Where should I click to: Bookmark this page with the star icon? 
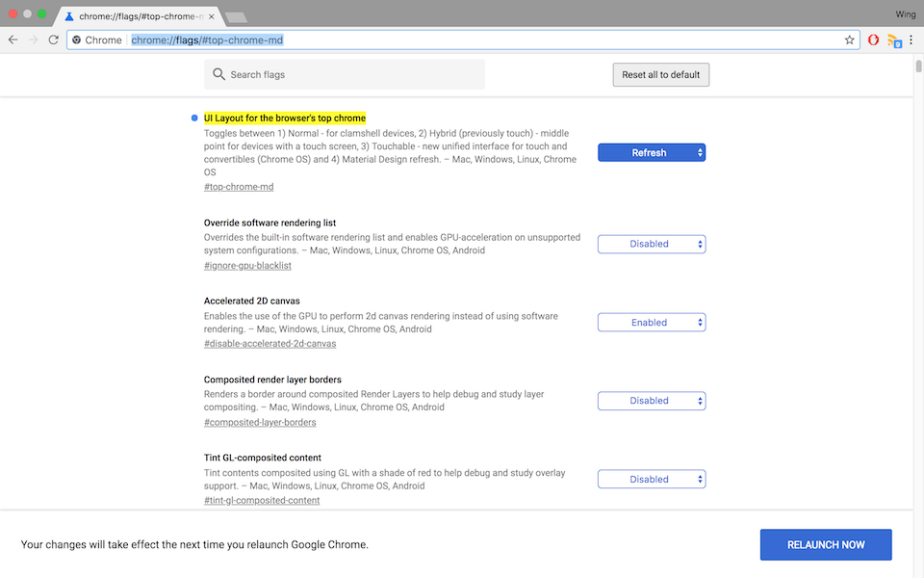849,39
